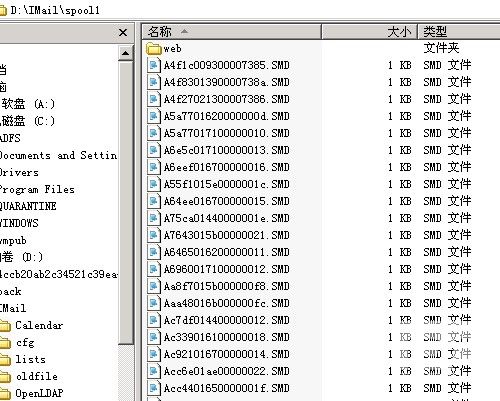The image size is (500, 401).
Task: Click file name A55f1015e0000001c.SMD
Action: coord(226,184)
